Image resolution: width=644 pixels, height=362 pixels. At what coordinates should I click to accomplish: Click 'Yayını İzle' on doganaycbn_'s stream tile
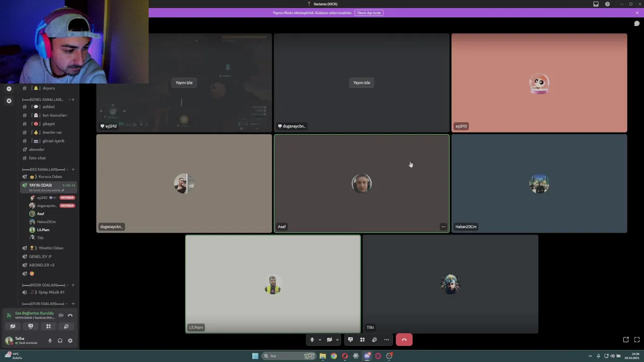[x=361, y=82]
